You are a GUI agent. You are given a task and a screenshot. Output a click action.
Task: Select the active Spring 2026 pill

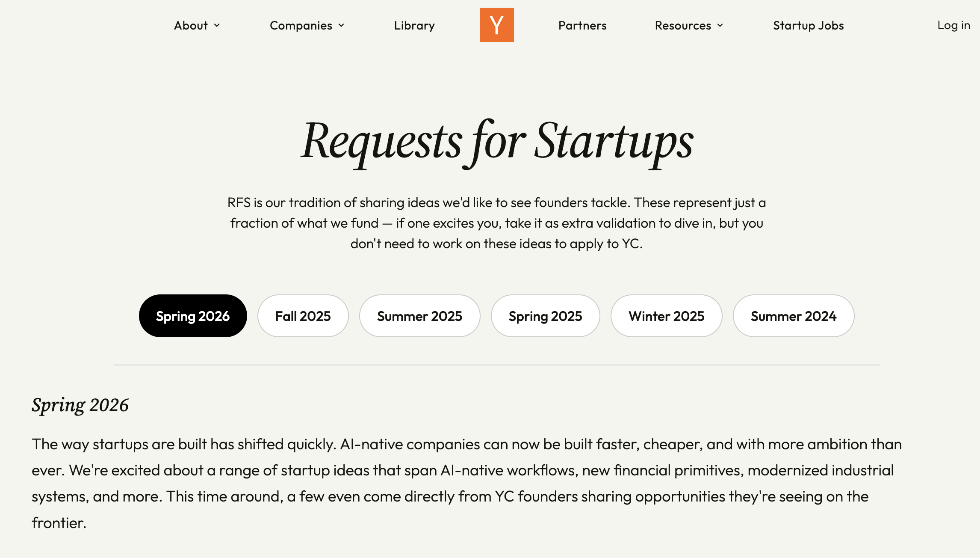(193, 316)
